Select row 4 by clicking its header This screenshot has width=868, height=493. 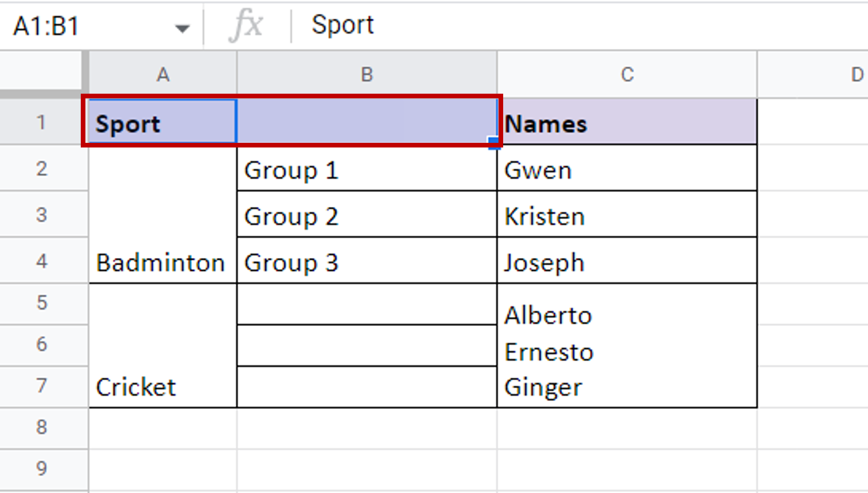(42, 261)
